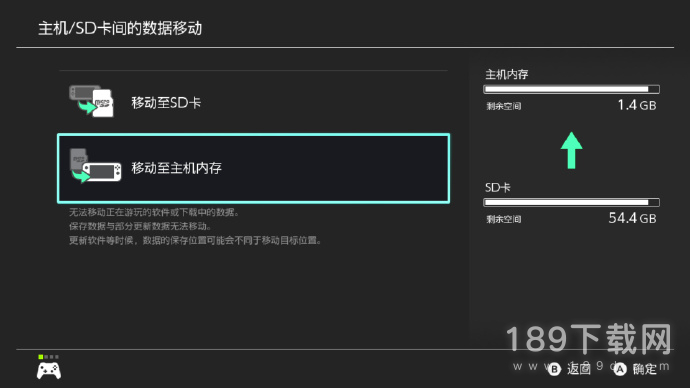The image size is (690, 388).
Task: Click 确定 to confirm
Action: pyautogui.click(x=644, y=369)
